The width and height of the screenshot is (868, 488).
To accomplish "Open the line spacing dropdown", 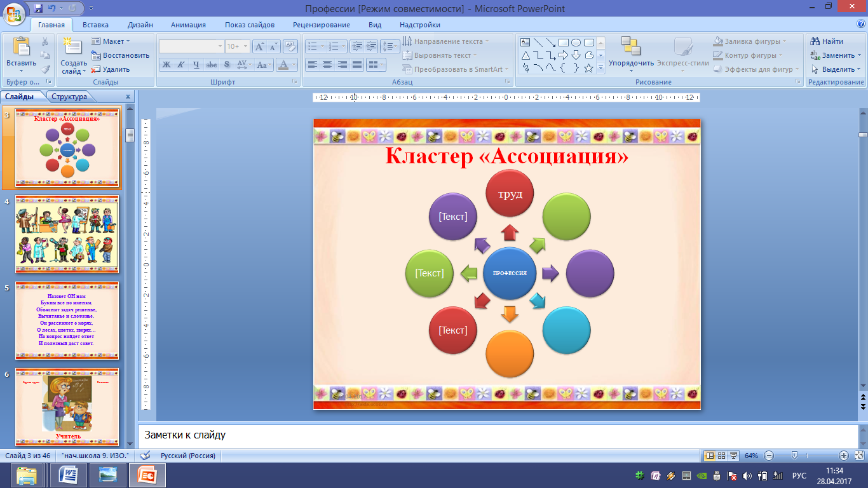I will coord(390,46).
